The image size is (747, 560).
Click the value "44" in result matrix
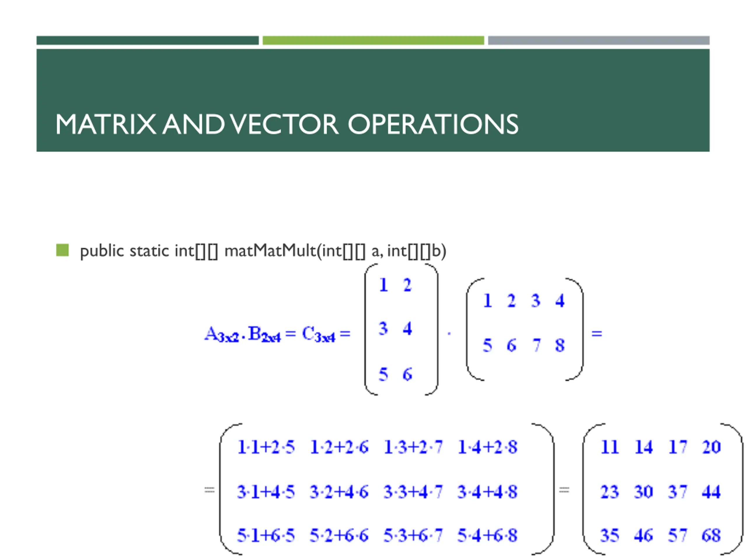click(x=711, y=492)
